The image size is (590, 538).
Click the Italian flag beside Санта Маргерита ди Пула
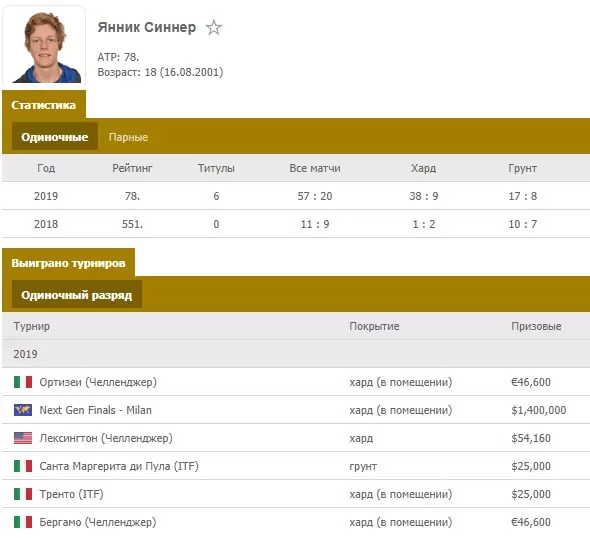[23, 466]
